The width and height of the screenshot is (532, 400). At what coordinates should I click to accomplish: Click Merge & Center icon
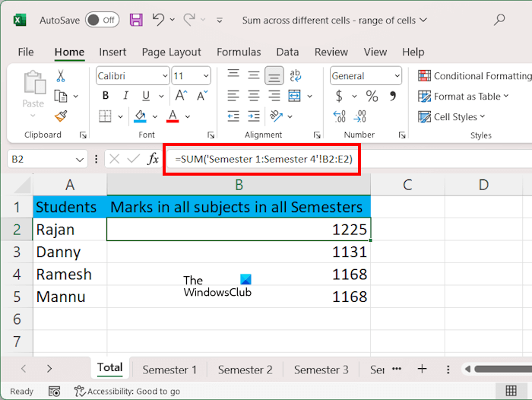coord(295,96)
